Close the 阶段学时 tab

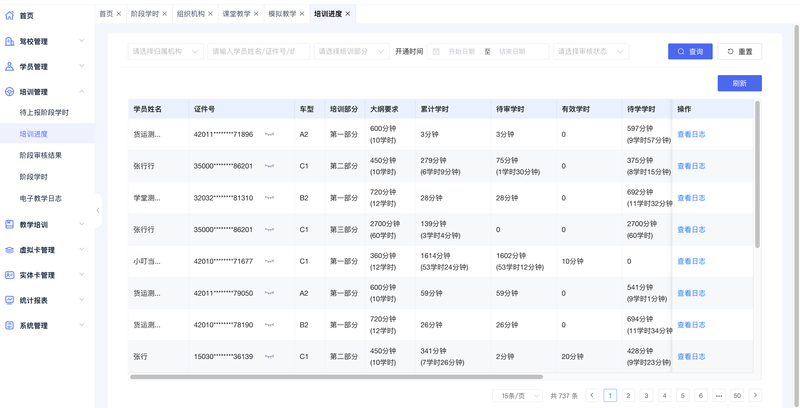165,14
